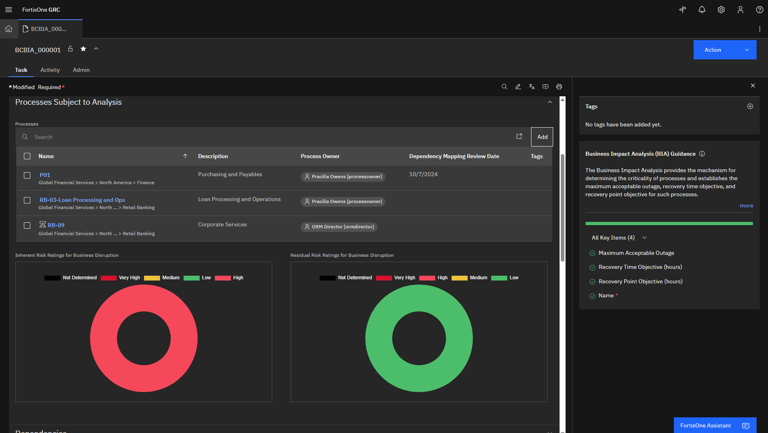The height and width of the screenshot is (433, 768).
Task: Click the green key items progress bar
Action: pos(669,223)
